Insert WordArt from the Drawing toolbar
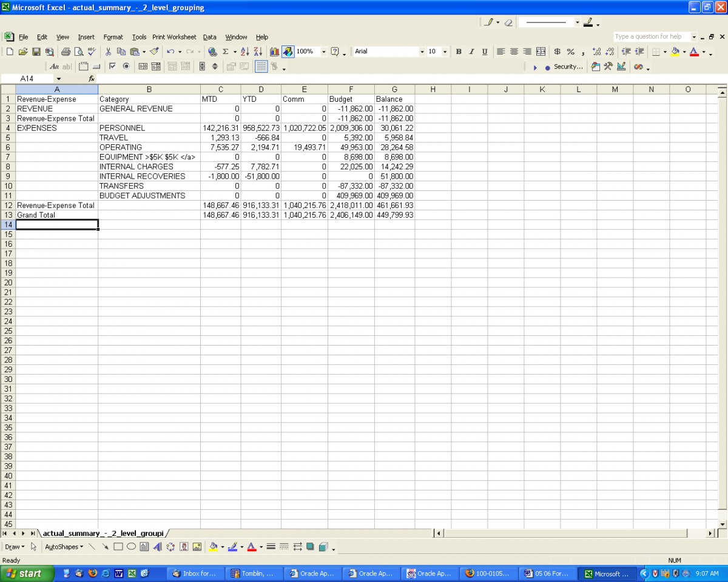 point(157,547)
